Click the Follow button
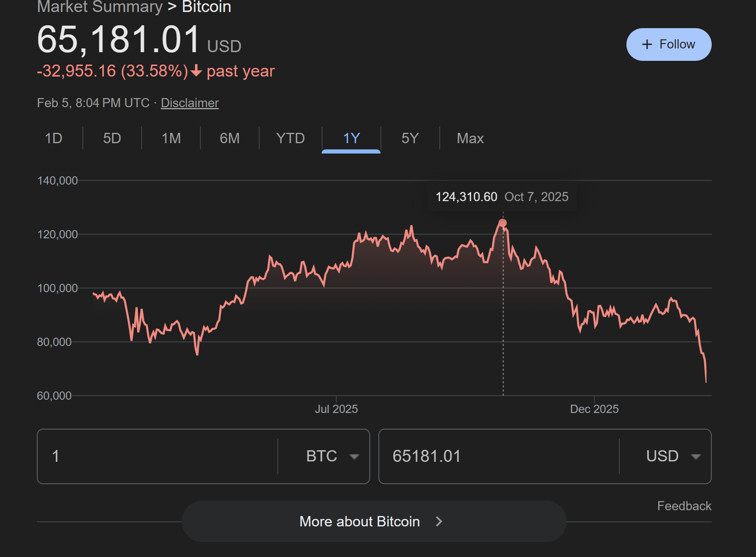The width and height of the screenshot is (756, 557). point(669,45)
